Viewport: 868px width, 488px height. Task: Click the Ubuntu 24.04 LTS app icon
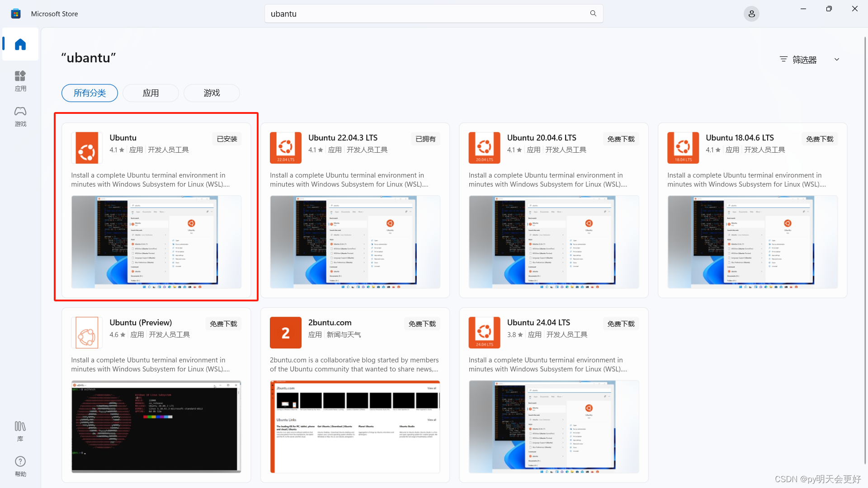(484, 333)
